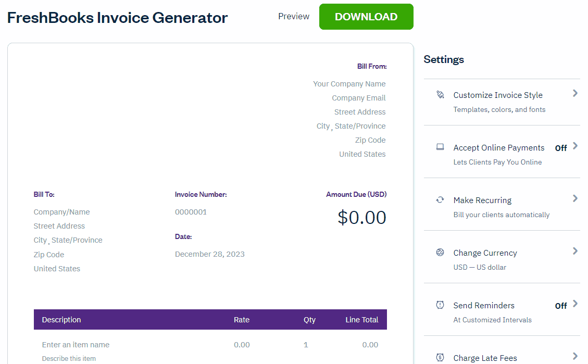Open the invoice Preview

click(294, 17)
